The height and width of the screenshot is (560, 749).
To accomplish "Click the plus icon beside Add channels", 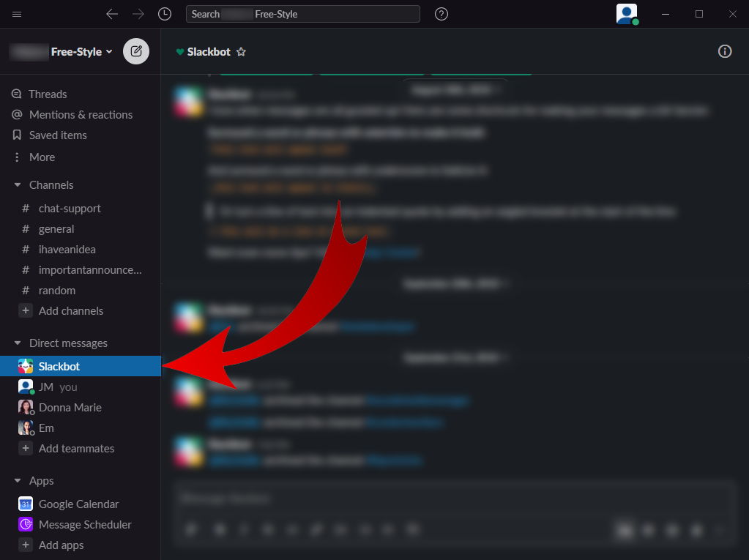I will [26, 311].
